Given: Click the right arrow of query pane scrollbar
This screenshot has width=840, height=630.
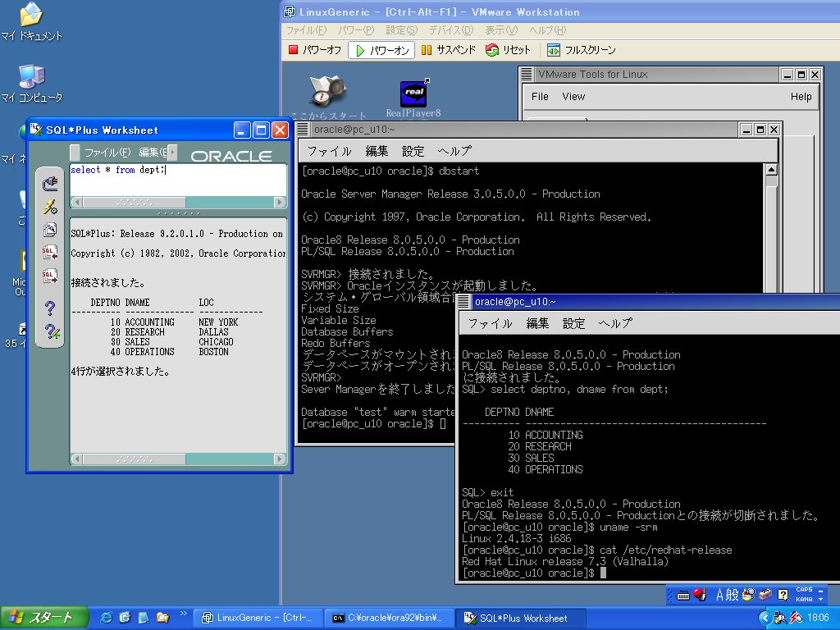Looking at the screenshot, I should pos(280,203).
